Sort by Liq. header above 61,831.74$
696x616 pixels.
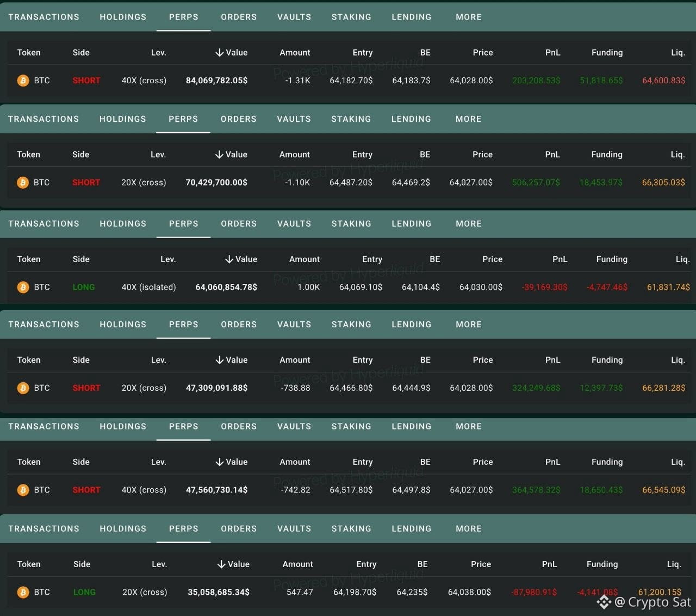coord(682,259)
